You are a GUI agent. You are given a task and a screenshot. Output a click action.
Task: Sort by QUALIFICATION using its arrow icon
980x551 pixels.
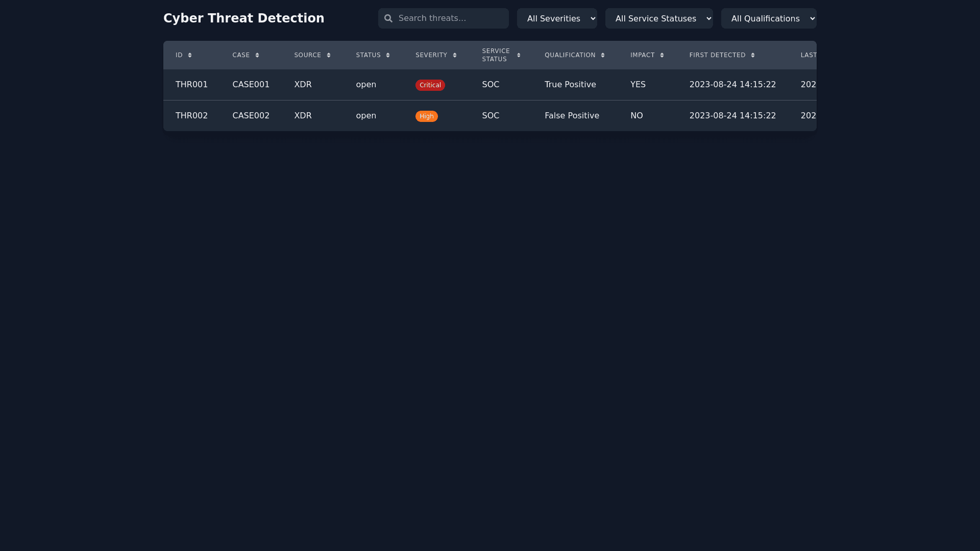pyautogui.click(x=603, y=55)
